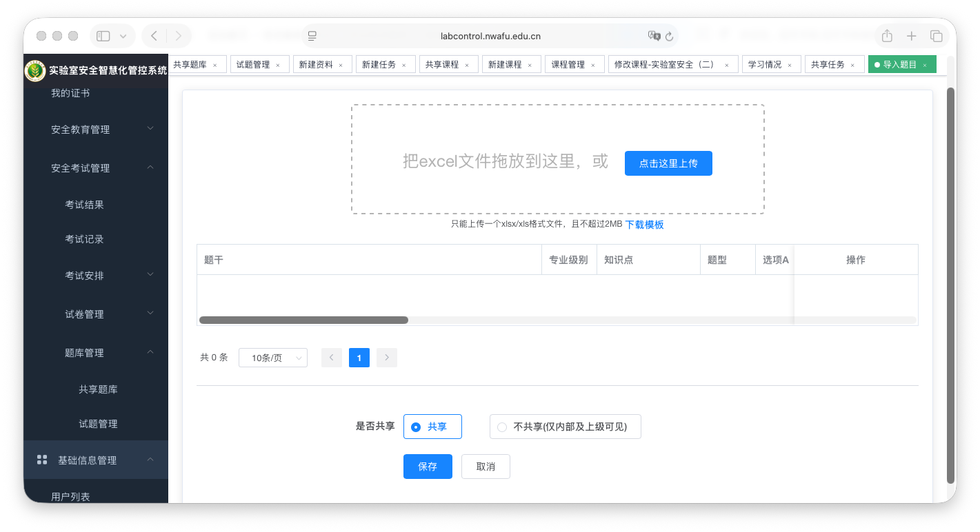The height and width of the screenshot is (532, 980).
Task: Click the page vertical scrollbar
Action: pos(950,285)
